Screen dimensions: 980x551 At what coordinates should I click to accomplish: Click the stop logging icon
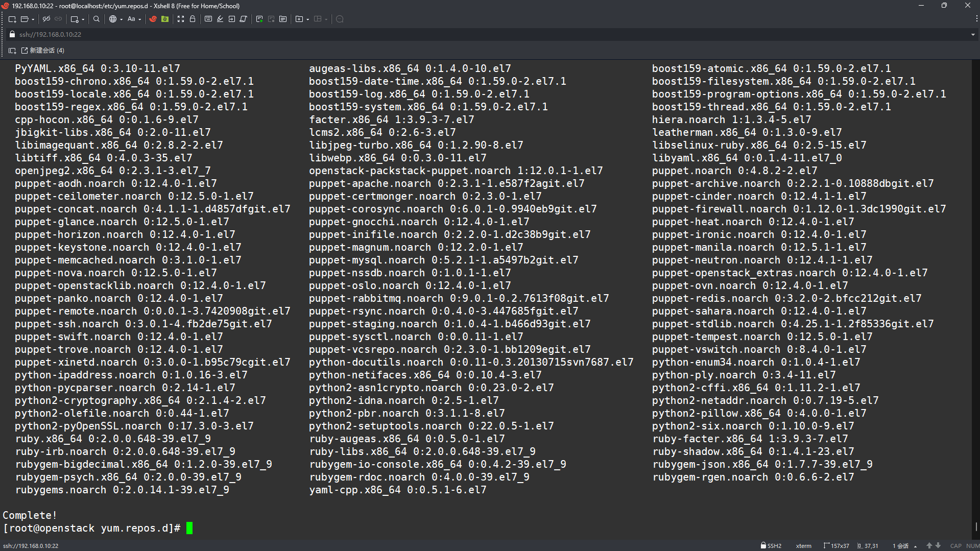[x=271, y=19]
